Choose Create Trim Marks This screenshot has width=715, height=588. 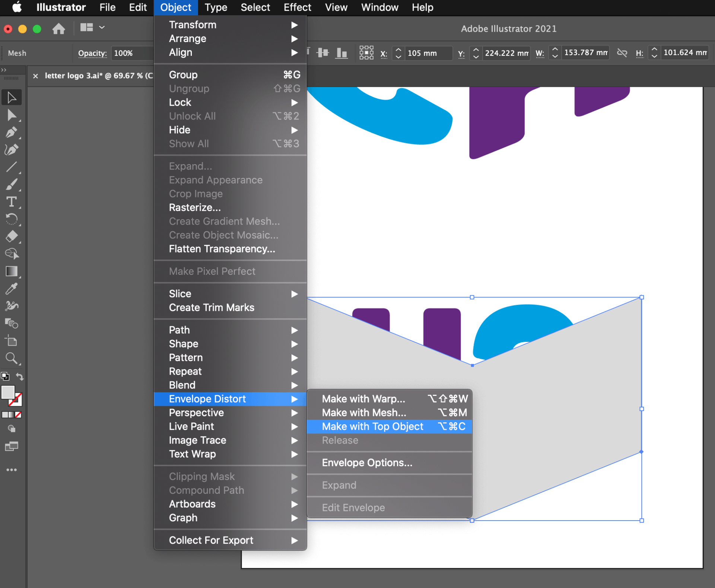[230, 308]
